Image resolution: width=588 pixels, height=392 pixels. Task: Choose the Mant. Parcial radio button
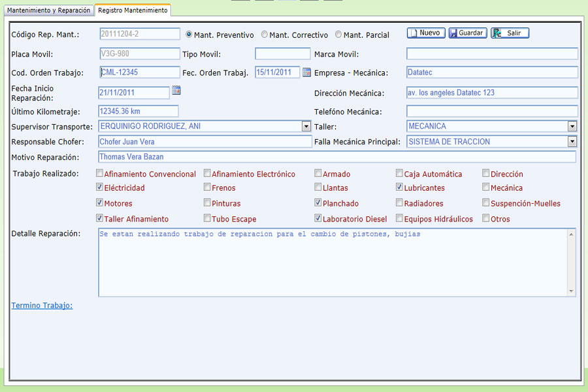tap(338, 35)
